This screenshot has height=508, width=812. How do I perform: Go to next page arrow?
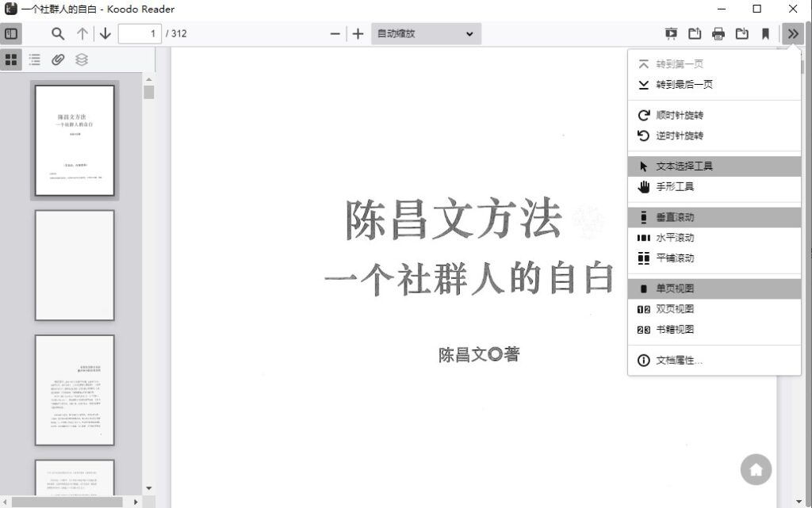click(x=105, y=34)
